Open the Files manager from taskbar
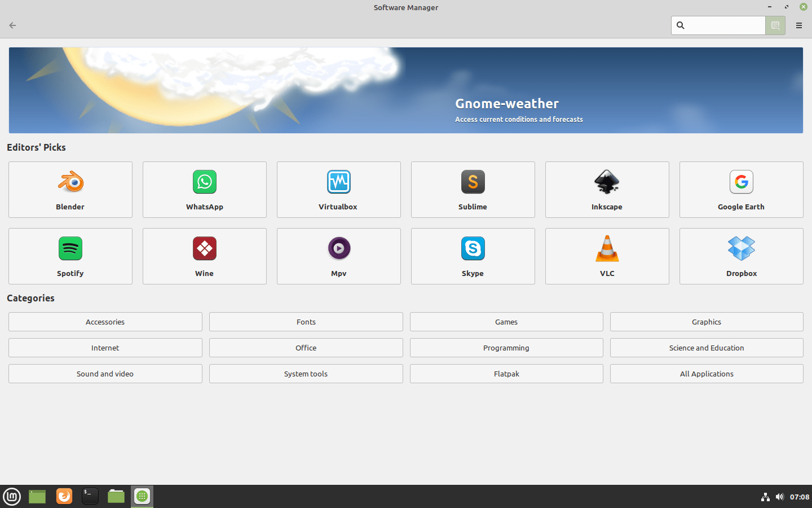The image size is (812, 508). tap(116, 496)
